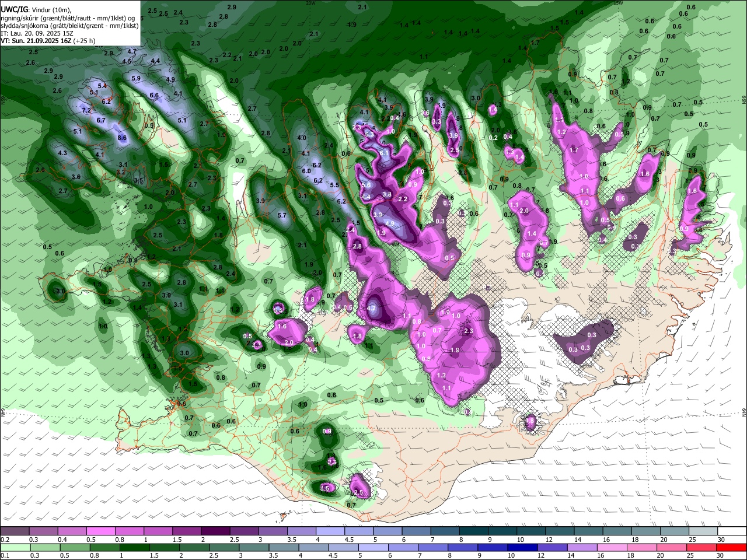The height and width of the screenshot is (560, 747).
Task: Click the 6.1 value in the northern snow band
Action: coord(384,153)
